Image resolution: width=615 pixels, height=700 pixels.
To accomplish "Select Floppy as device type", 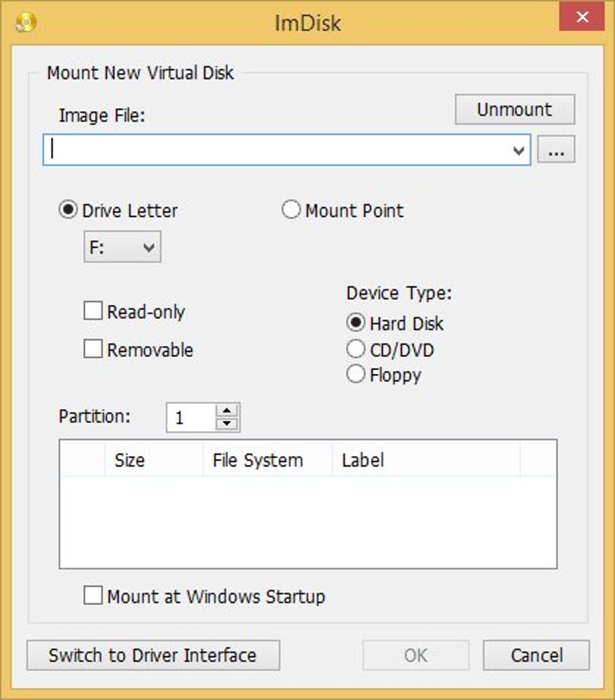I will pos(355,374).
